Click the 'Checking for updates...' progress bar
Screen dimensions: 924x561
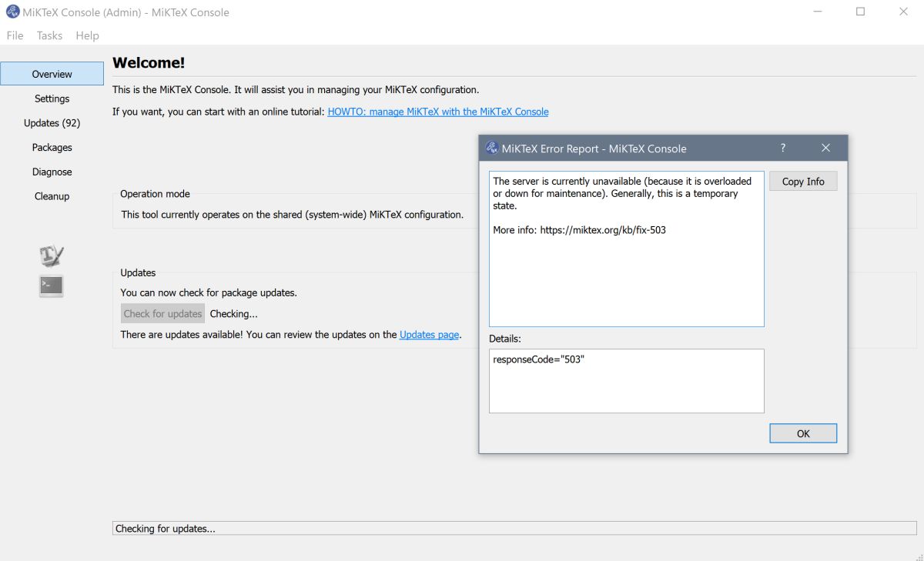(x=514, y=529)
